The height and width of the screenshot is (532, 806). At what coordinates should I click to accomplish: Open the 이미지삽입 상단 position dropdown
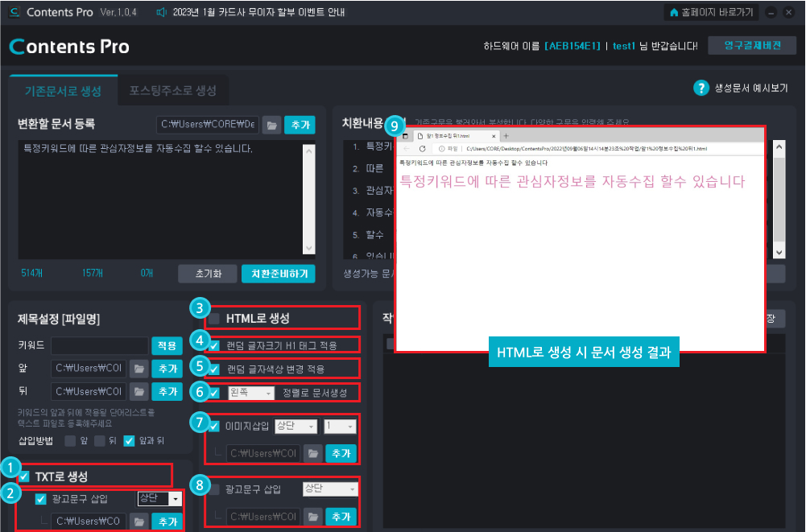point(296,426)
